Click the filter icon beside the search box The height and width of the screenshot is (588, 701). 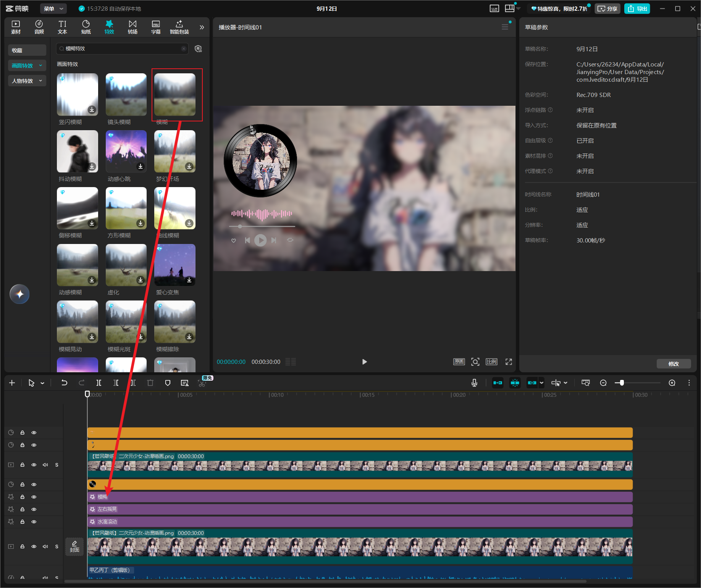pyautogui.click(x=198, y=49)
